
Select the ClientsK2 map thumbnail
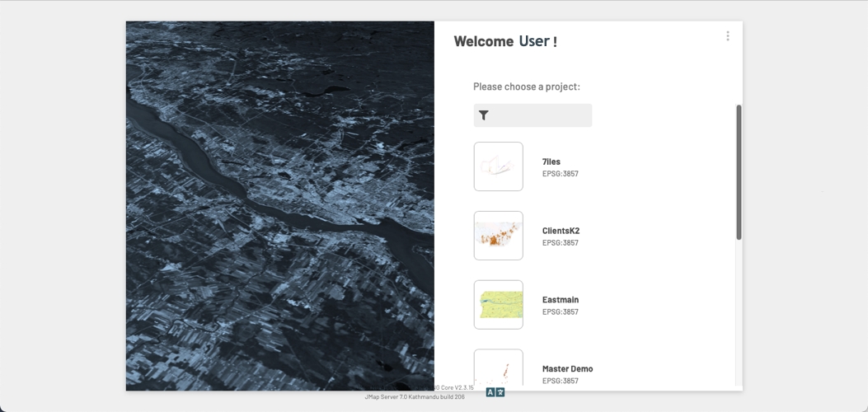(498, 236)
